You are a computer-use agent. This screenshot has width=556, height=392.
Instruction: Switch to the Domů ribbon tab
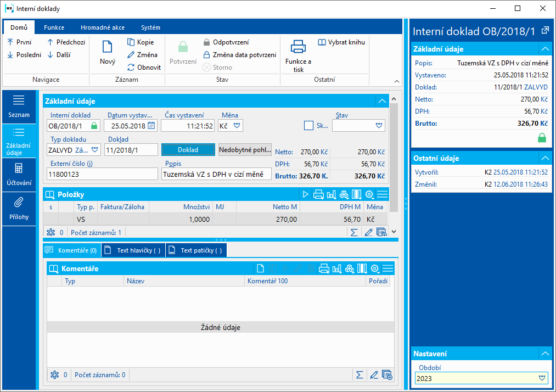tap(19, 27)
